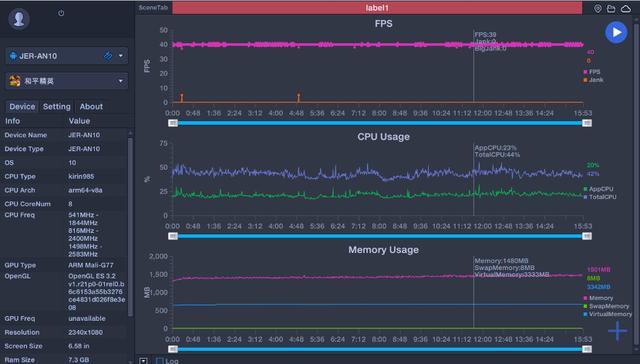
Task: Toggle FPS series in legend
Action: click(591, 72)
